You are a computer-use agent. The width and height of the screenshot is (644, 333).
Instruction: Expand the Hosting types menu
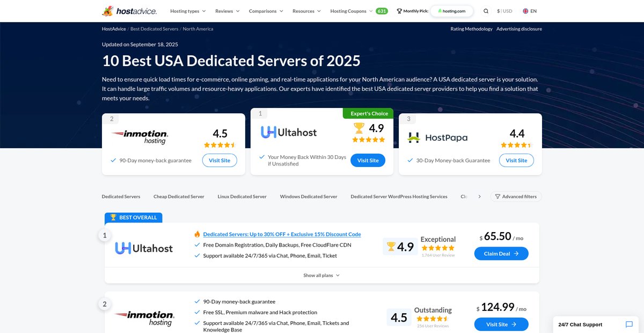(x=188, y=11)
